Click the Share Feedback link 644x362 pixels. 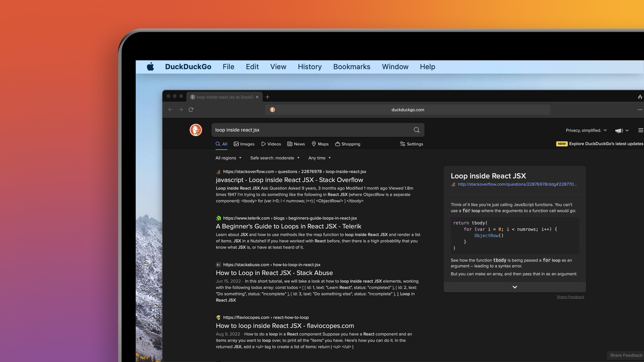[570, 297]
